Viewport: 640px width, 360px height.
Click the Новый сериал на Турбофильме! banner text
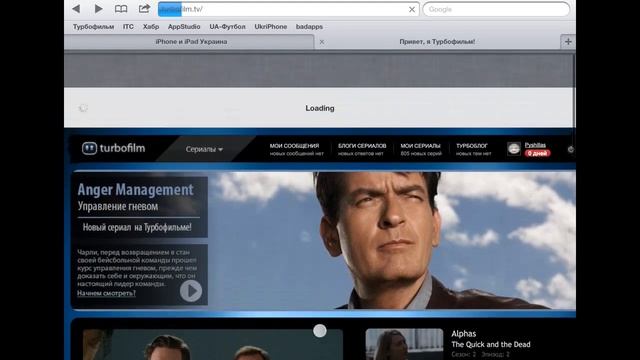[x=137, y=227]
